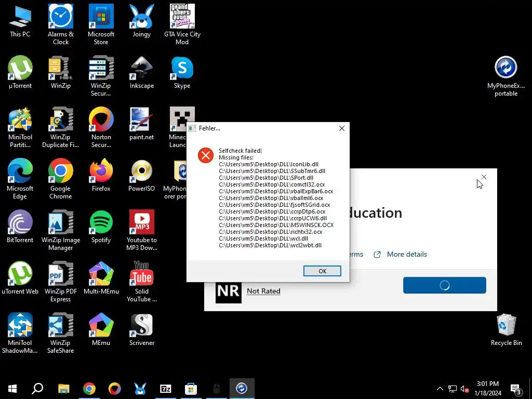Select the Recycle Bin icon
532x399 pixels.
point(506,329)
